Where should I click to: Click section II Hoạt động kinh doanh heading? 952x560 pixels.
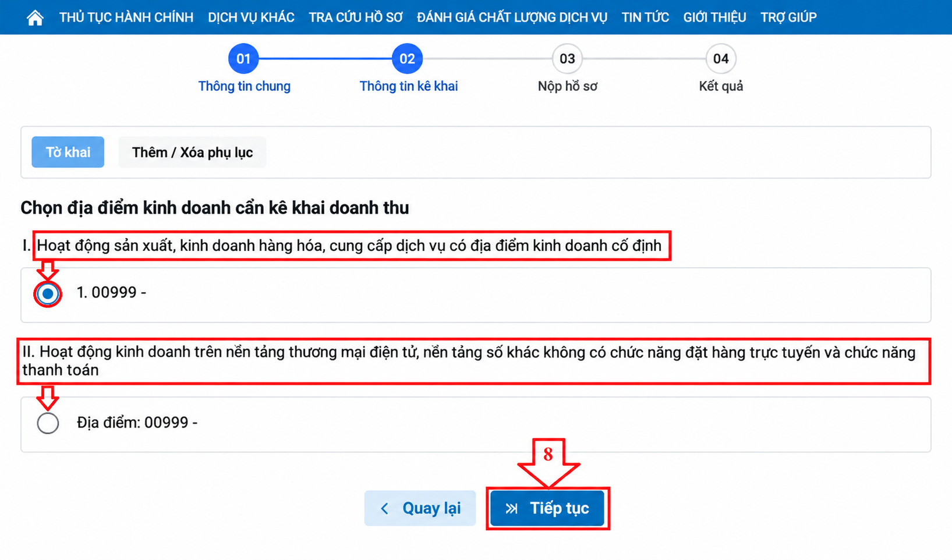pyautogui.click(x=469, y=361)
